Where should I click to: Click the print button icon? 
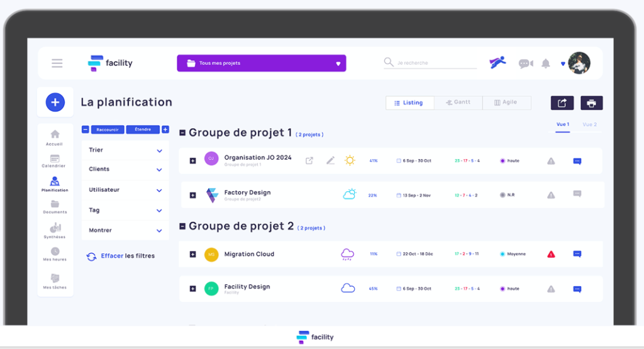click(591, 103)
